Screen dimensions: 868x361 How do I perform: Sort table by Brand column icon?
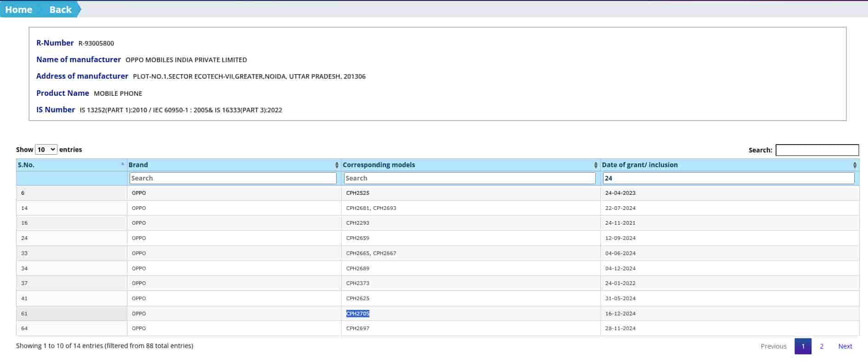[x=337, y=165]
